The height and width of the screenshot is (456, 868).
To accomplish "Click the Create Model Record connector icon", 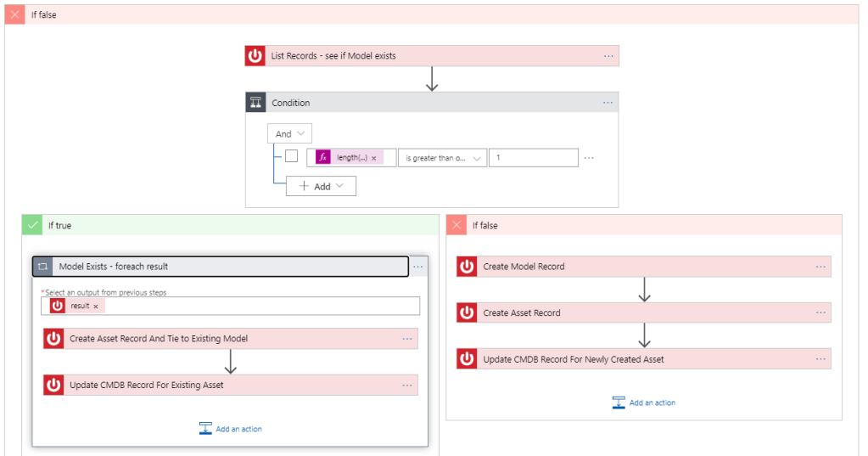I will [467, 267].
